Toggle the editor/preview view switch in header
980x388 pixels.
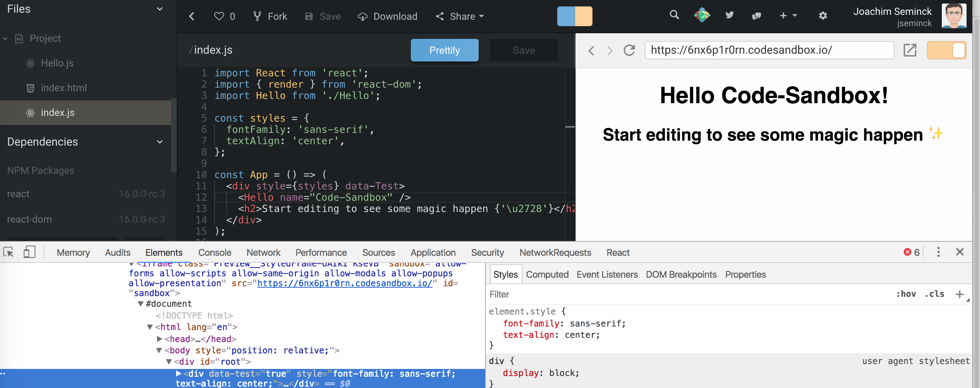[x=574, y=16]
